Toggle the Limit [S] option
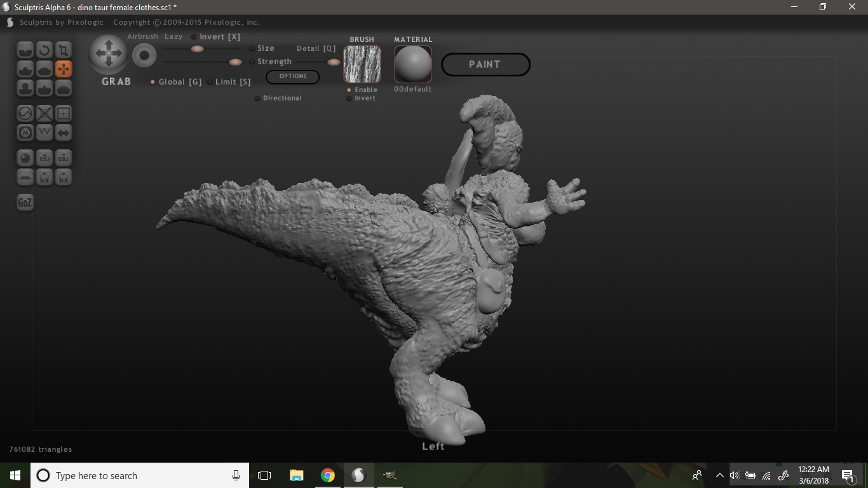Viewport: 868px width, 488px height. (210, 82)
